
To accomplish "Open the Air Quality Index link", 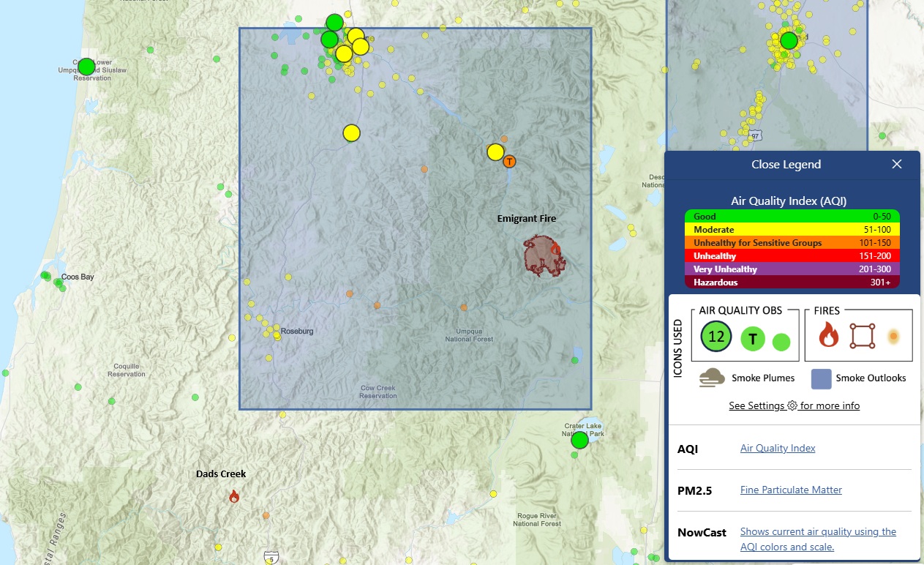I will tap(778, 448).
